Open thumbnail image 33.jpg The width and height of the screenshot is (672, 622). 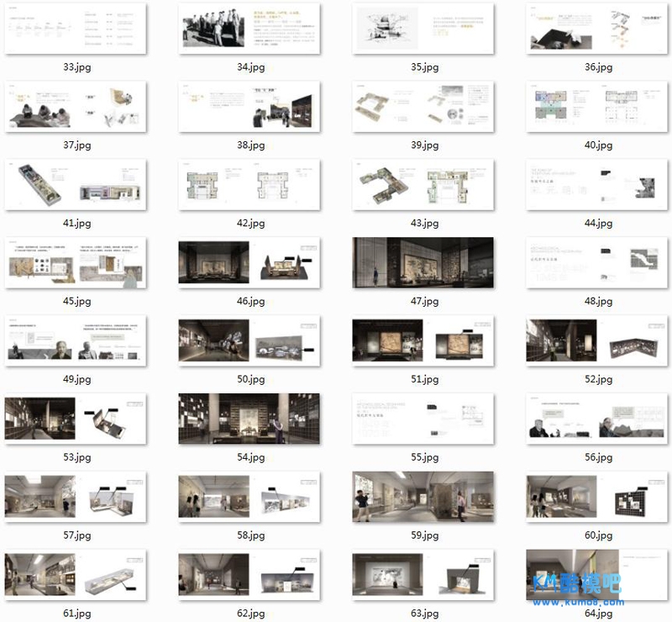76,29
